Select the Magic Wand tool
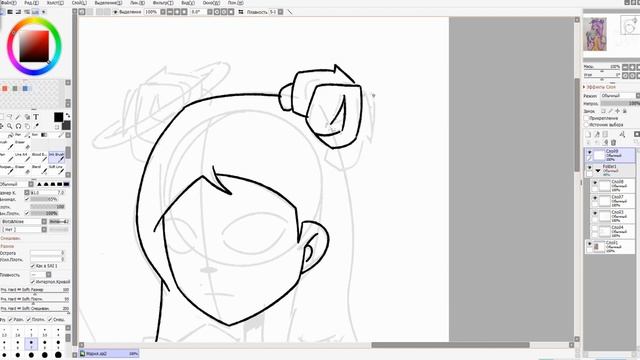The width and height of the screenshot is (640, 360). coord(18,117)
